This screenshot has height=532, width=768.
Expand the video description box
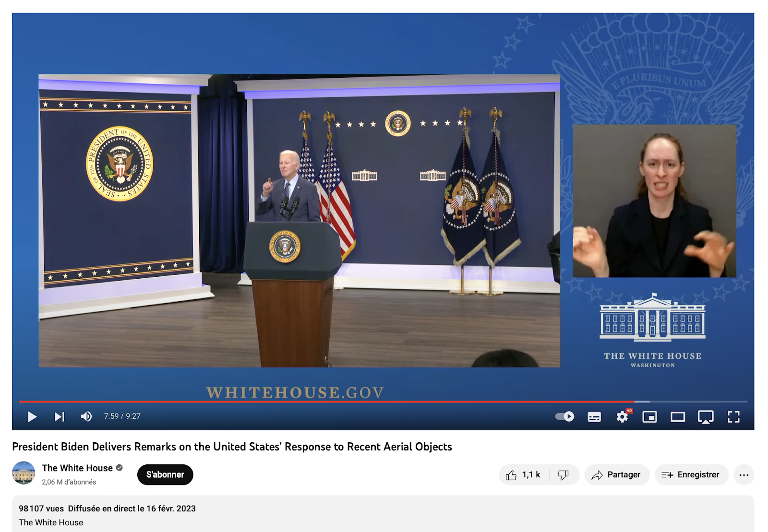click(383, 514)
